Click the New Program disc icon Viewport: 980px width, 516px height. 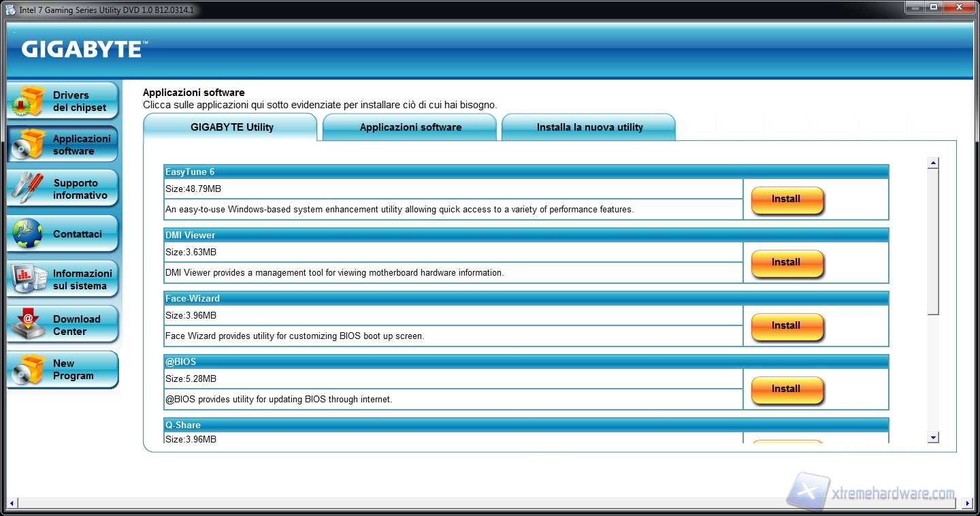pyautogui.click(x=29, y=370)
